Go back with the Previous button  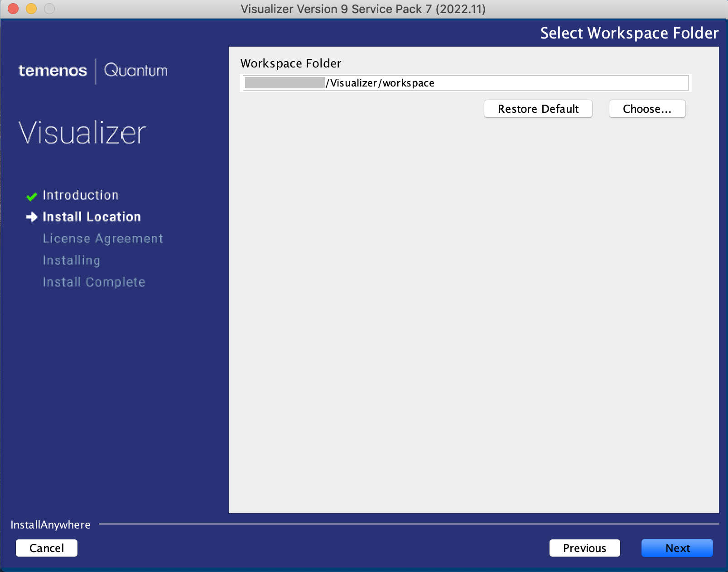tap(584, 548)
